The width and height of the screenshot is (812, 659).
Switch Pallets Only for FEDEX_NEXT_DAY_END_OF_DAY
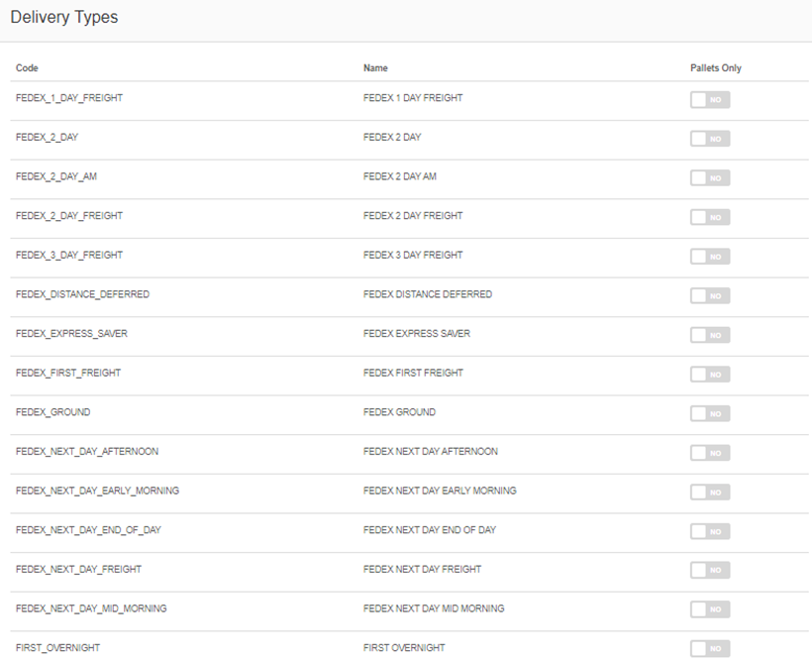point(710,531)
